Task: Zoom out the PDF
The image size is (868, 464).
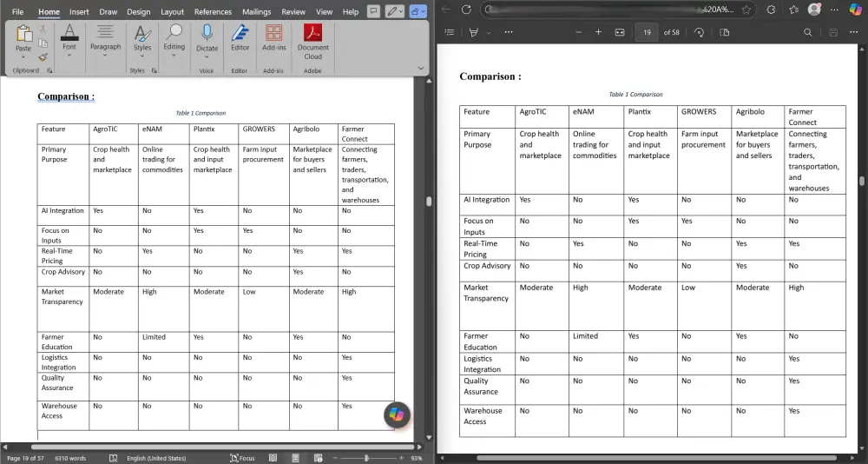Action: (x=578, y=32)
